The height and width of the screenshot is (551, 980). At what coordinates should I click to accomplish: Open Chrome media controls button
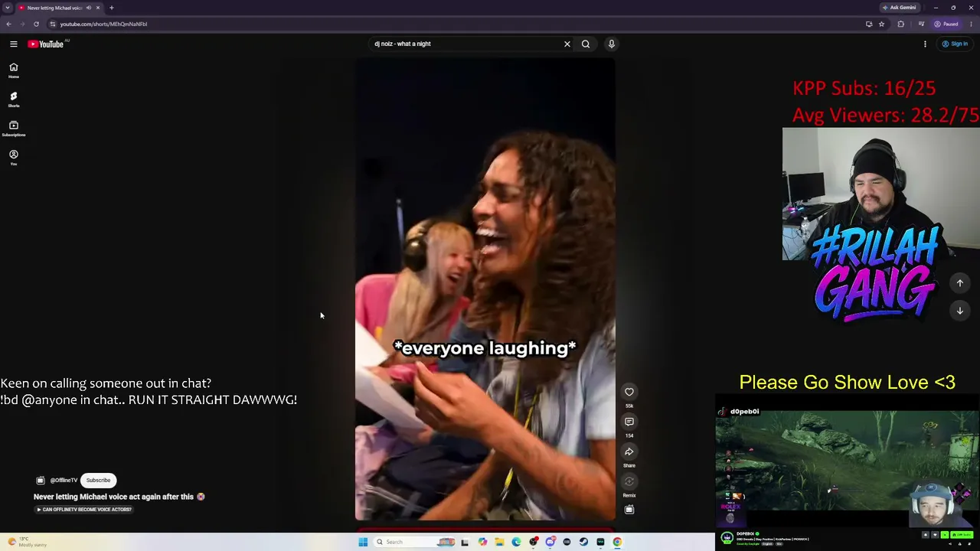coord(920,24)
